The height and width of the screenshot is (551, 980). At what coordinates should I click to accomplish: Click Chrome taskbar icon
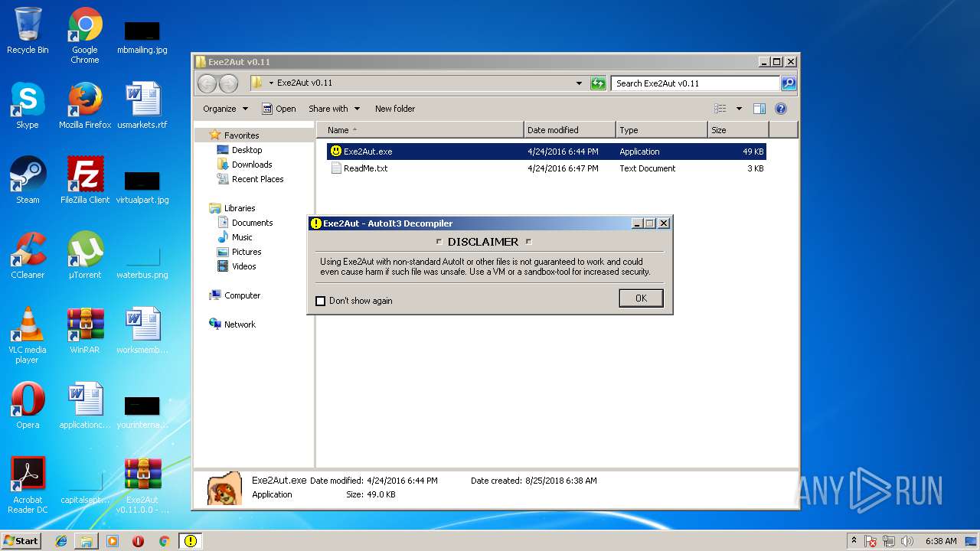[164, 541]
